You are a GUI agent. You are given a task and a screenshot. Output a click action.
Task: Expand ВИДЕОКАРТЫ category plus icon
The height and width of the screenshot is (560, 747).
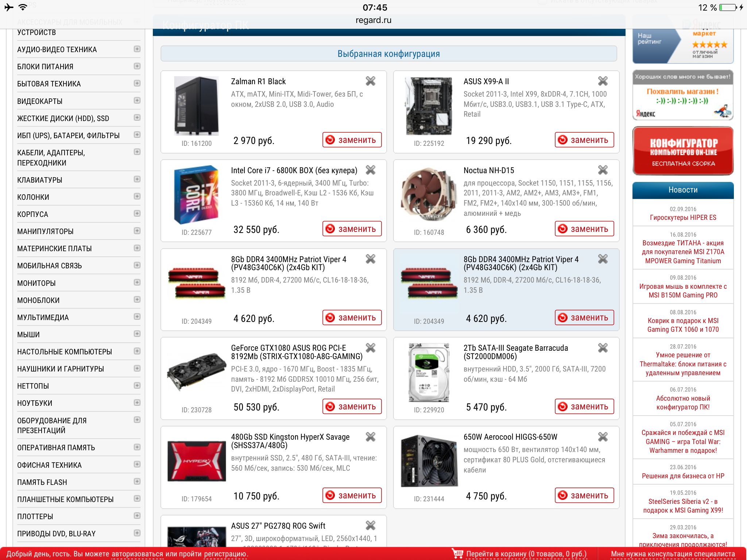pyautogui.click(x=137, y=101)
